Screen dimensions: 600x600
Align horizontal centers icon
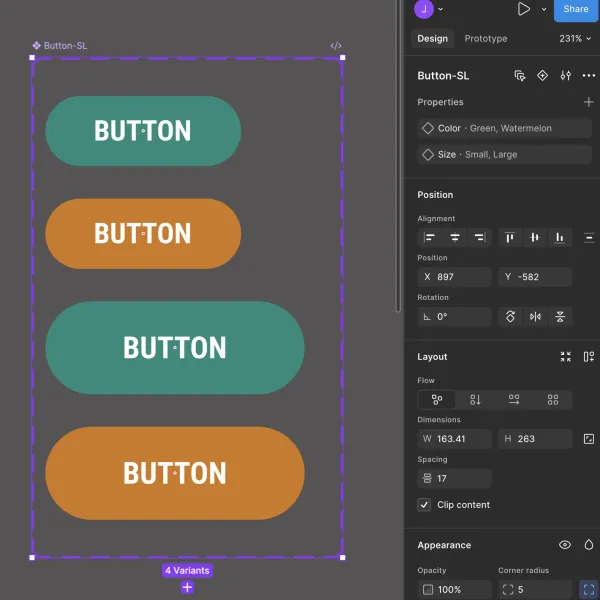coord(455,238)
